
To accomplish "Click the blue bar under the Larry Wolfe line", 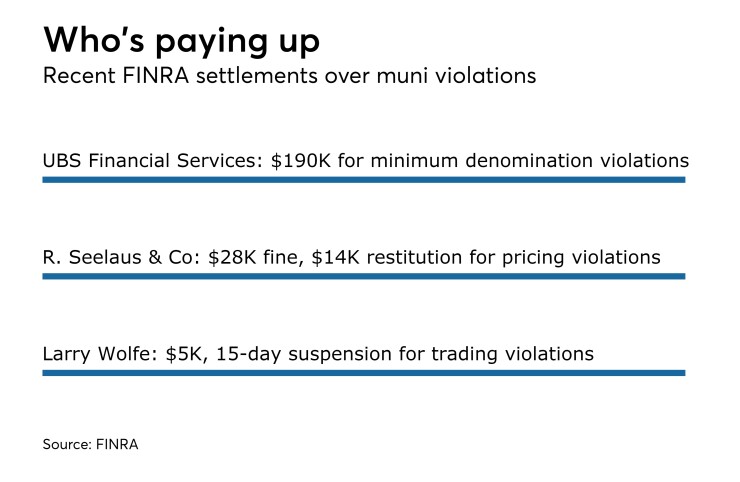I will (363, 373).
